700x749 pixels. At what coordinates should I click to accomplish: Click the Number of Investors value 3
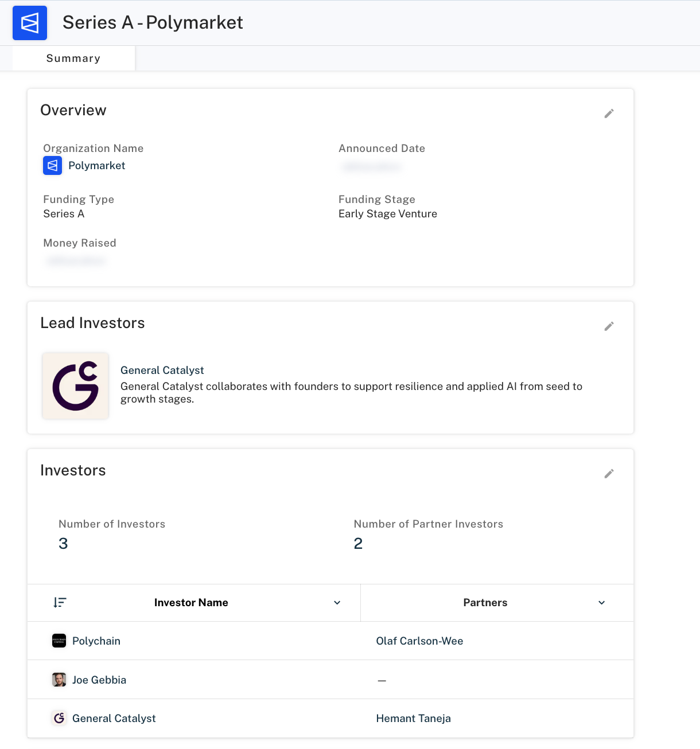click(x=63, y=544)
